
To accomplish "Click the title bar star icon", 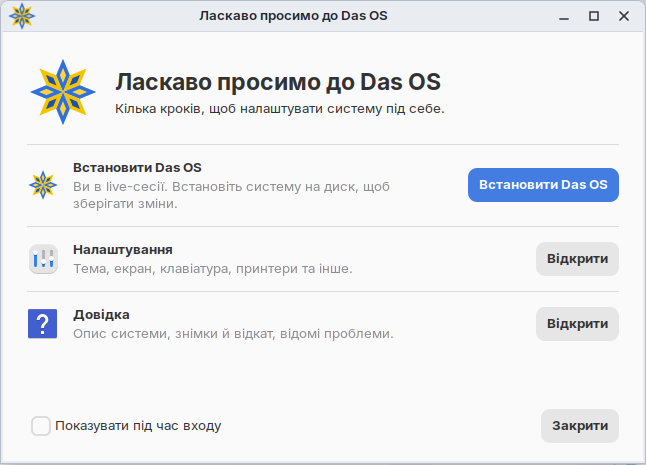I will click(22, 16).
